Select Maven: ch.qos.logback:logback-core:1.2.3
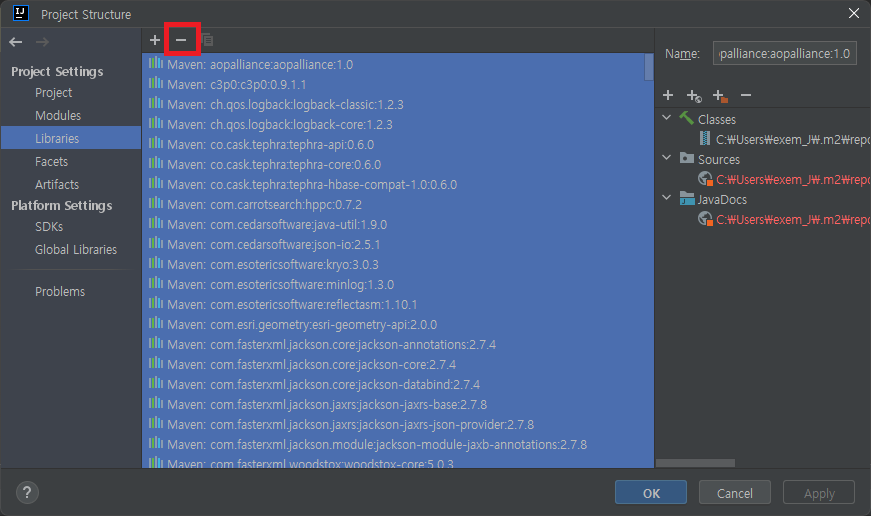The height and width of the screenshot is (516, 871). click(x=398, y=124)
